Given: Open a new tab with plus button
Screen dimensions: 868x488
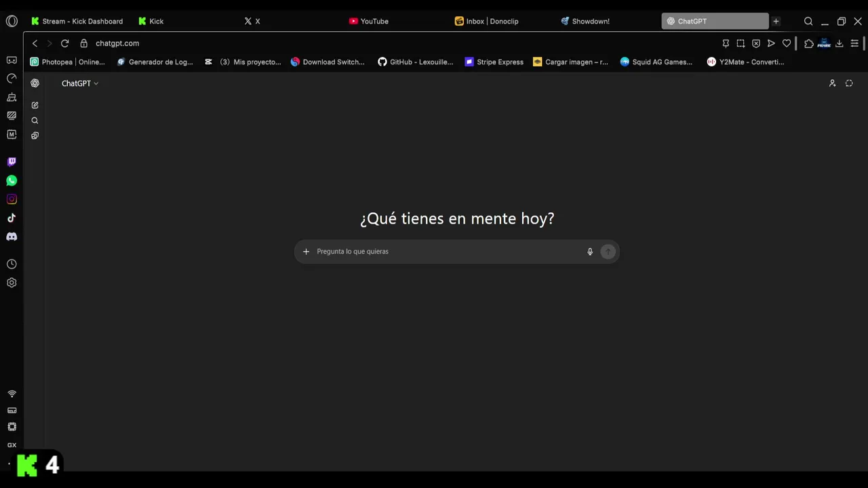Looking at the screenshot, I should [x=776, y=21].
